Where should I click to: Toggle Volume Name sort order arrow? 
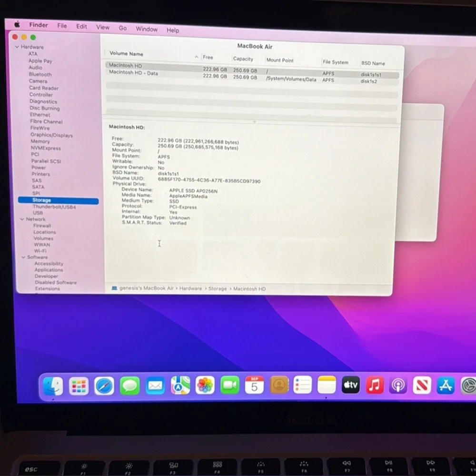tap(197, 57)
